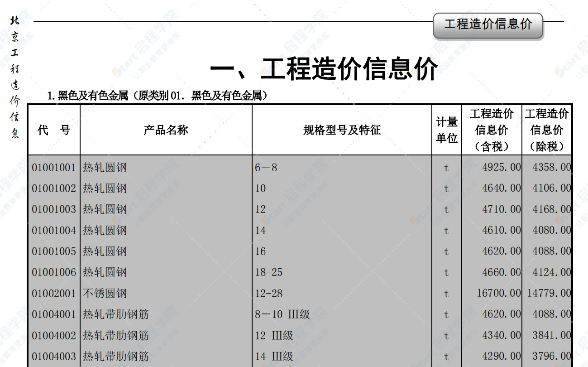Click the 工程造价信息价 header badge

(488, 25)
